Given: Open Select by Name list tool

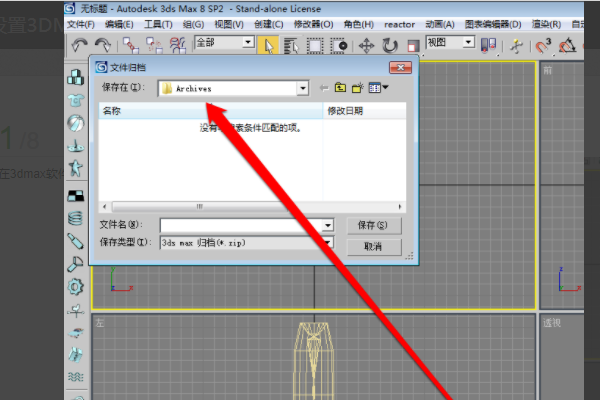Looking at the screenshot, I should coord(291,46).
